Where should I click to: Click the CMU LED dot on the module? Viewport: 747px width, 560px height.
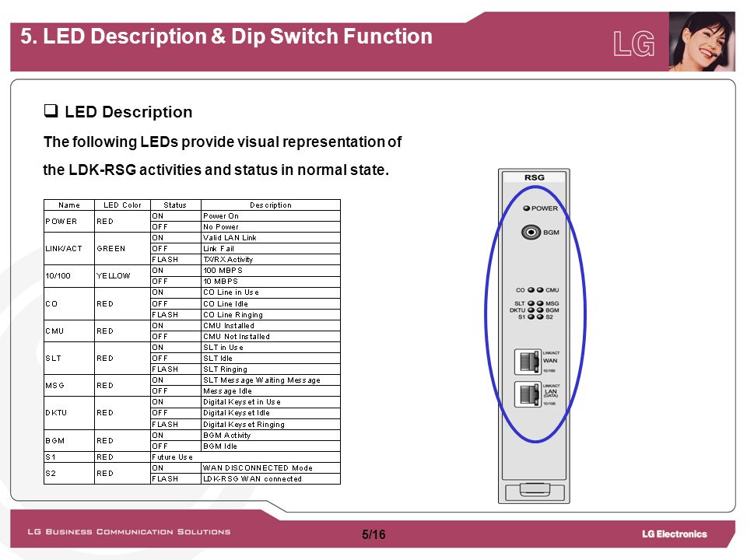tap(540, 289)
